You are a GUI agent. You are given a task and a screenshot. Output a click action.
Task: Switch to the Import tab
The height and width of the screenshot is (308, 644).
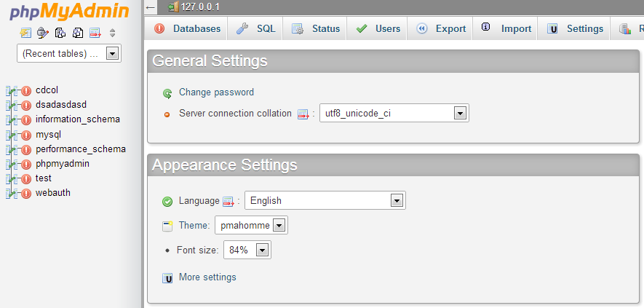point(506,28)
